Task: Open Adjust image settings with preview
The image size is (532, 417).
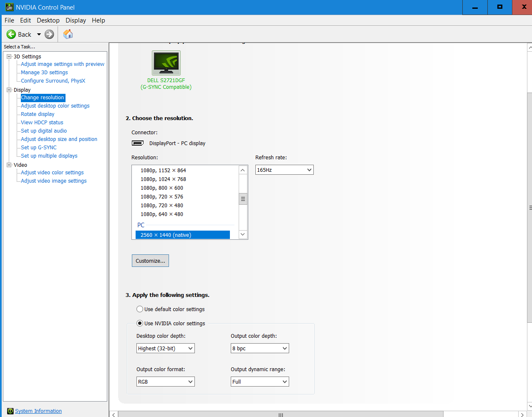Action: coord(63,64)
